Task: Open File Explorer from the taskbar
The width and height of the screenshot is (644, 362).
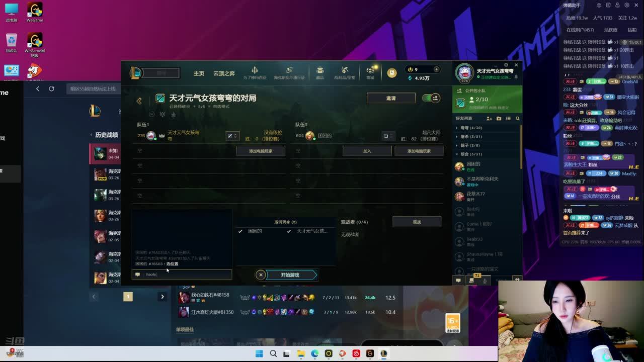Action: (301, 353)
